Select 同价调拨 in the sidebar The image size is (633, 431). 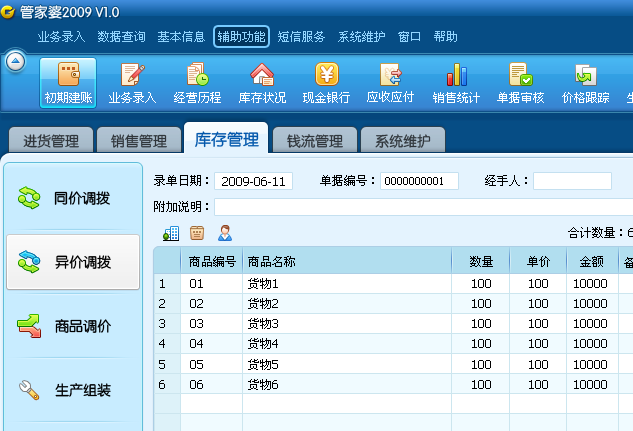tap(73, 198)
